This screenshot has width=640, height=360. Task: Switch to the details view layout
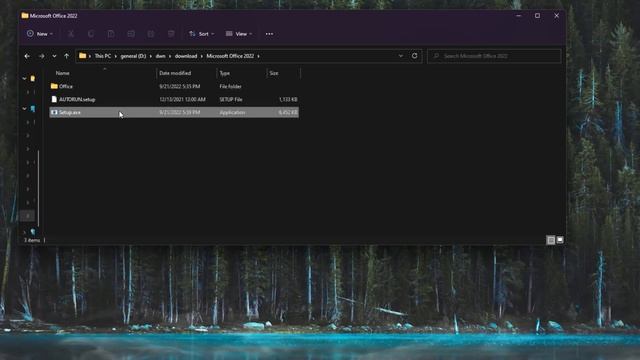tap(551, 240)
